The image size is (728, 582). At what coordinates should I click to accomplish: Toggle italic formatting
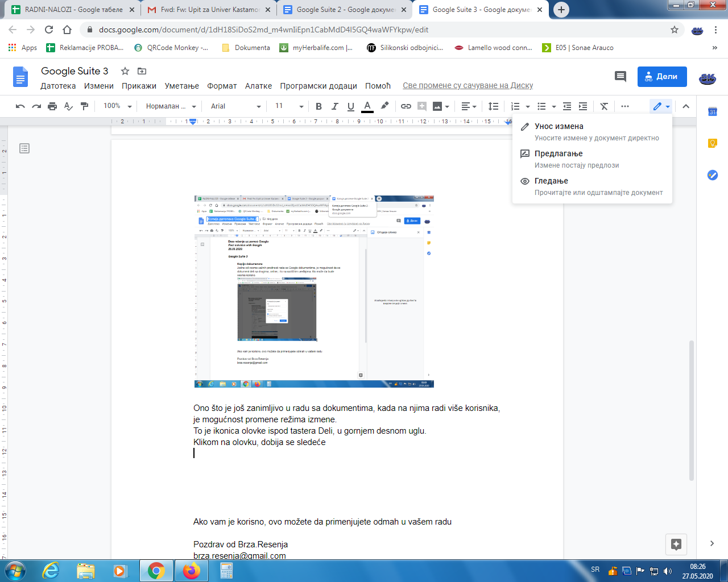coord(334,106)
